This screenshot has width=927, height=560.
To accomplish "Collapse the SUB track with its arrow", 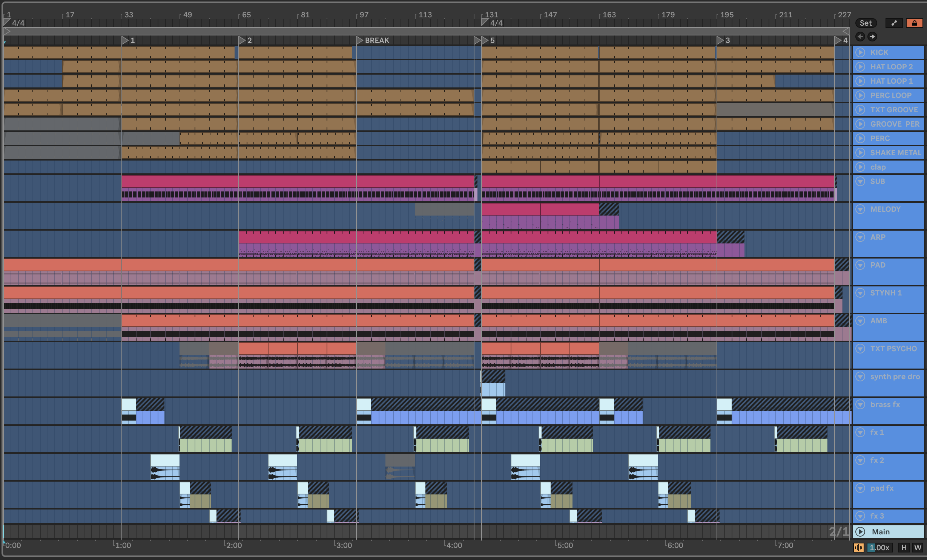I will pyautogui.click(x=860, y=181).
